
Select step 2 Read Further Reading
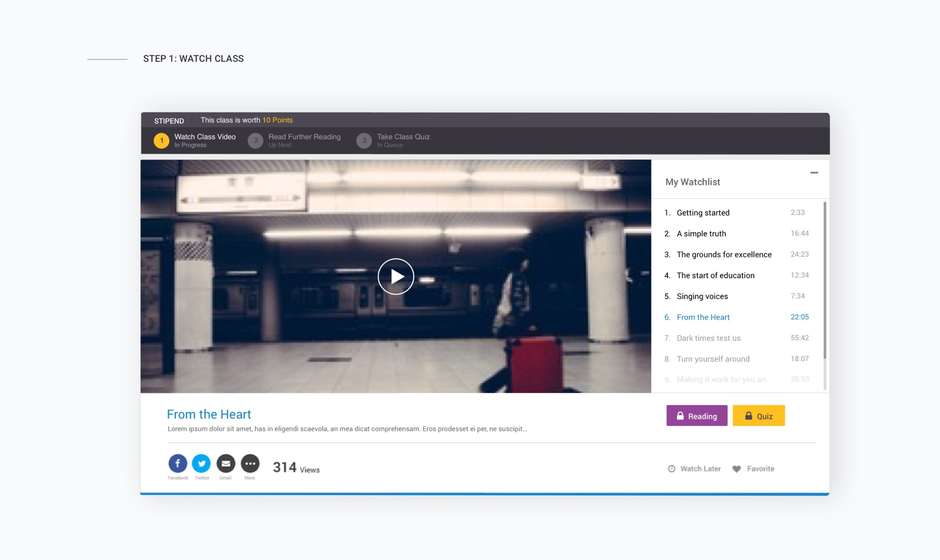(294, 140)
